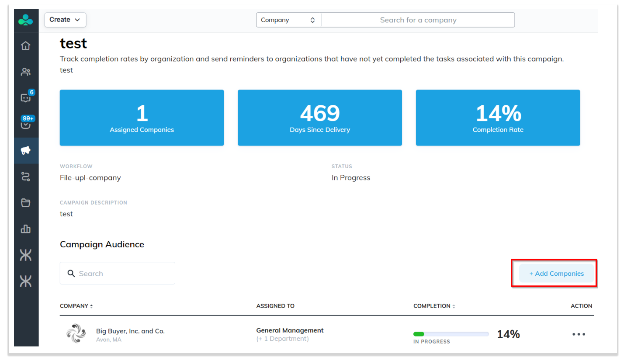This screenshot has height=364, width=624.
Task: Go to Home via the house icon
Action: click(x=26, y=45)
